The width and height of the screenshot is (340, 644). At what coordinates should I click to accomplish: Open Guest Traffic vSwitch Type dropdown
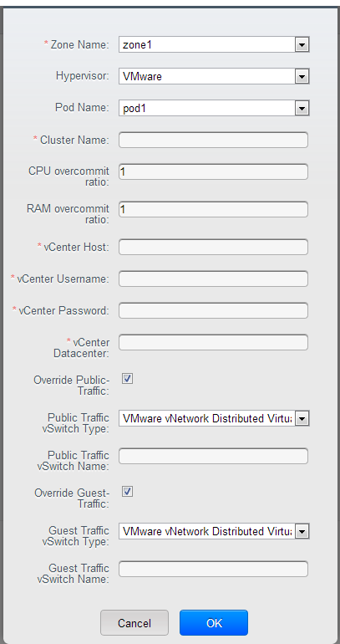[214, 531]
